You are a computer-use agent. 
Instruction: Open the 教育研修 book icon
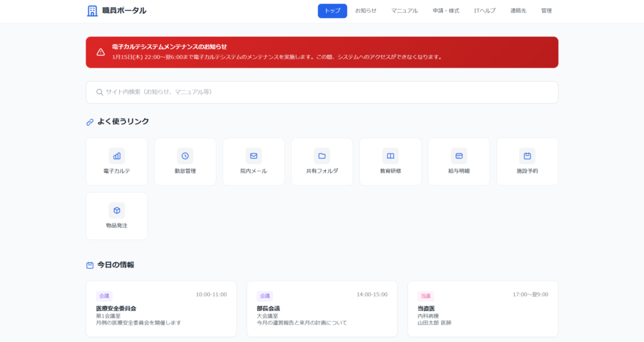pos(390,156)
